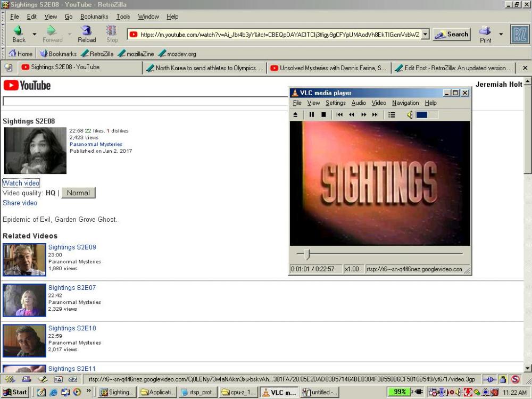Open VLC Navigation menu
This screenshot has height=399, width=532.
(x=405, y=103)
